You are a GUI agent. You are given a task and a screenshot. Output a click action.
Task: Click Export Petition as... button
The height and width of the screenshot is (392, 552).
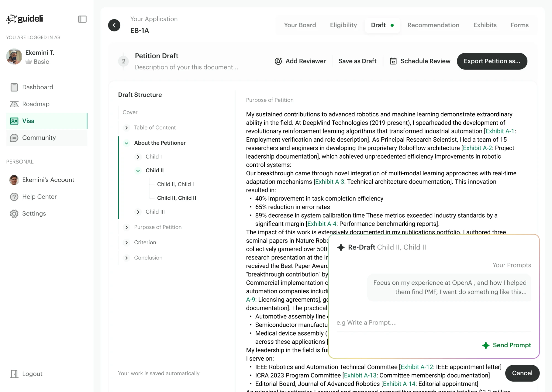(492, 61)
